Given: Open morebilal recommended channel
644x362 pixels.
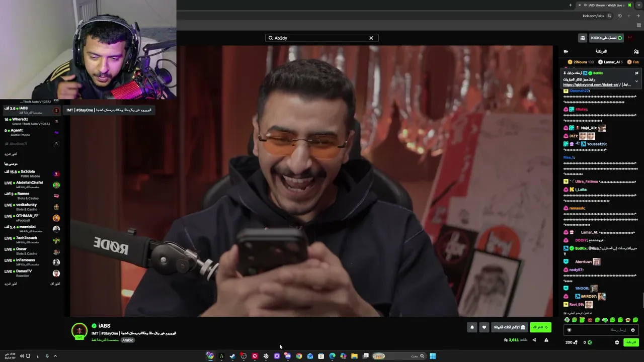Looking at the screenshot, I should [x=31, y=229].
